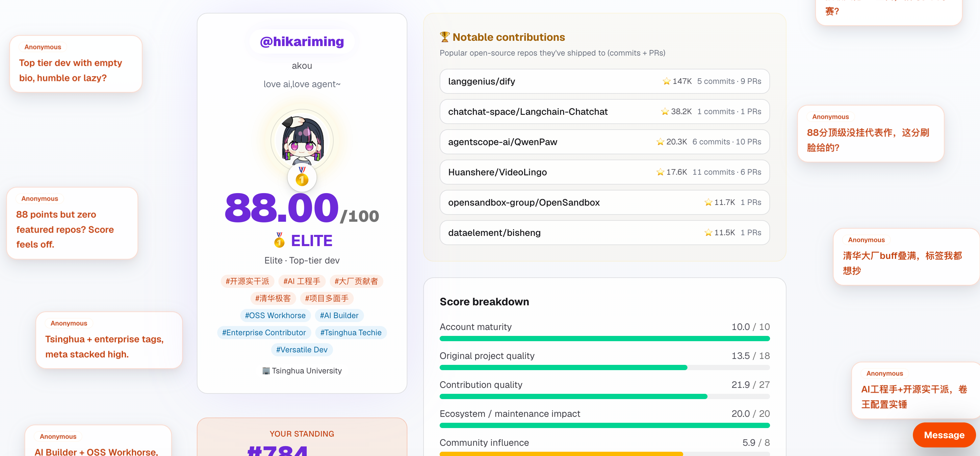Click the 'Elite · Top-tier dev' subtitle

click(302, 260)
